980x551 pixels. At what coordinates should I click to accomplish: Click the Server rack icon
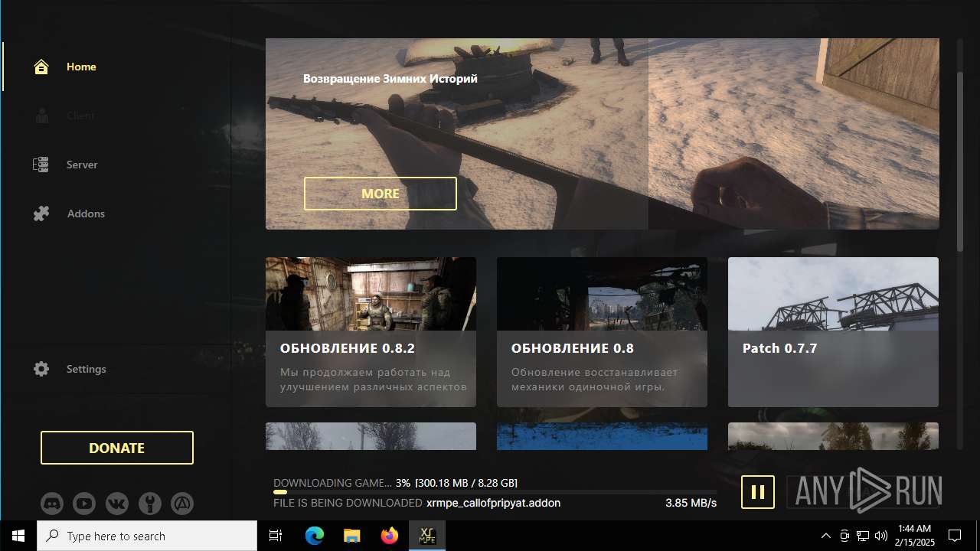pos(41,165)
